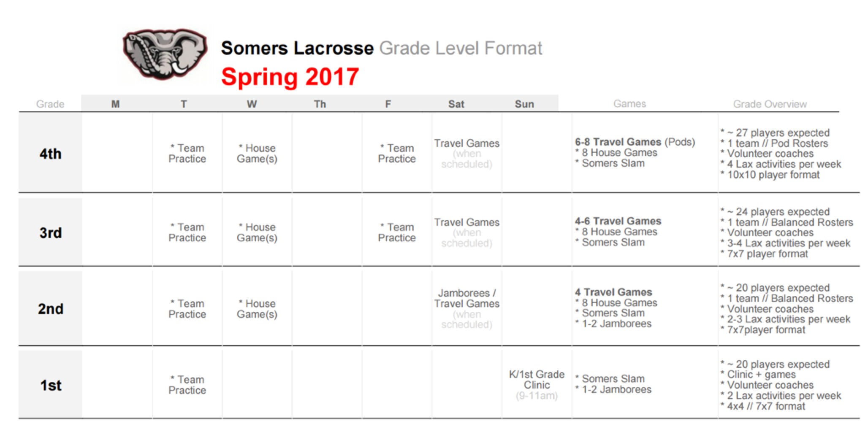Select the 1st grade row label
This screenshot has height=421, width=868.
pyautogui.click(x=50, y=385)
